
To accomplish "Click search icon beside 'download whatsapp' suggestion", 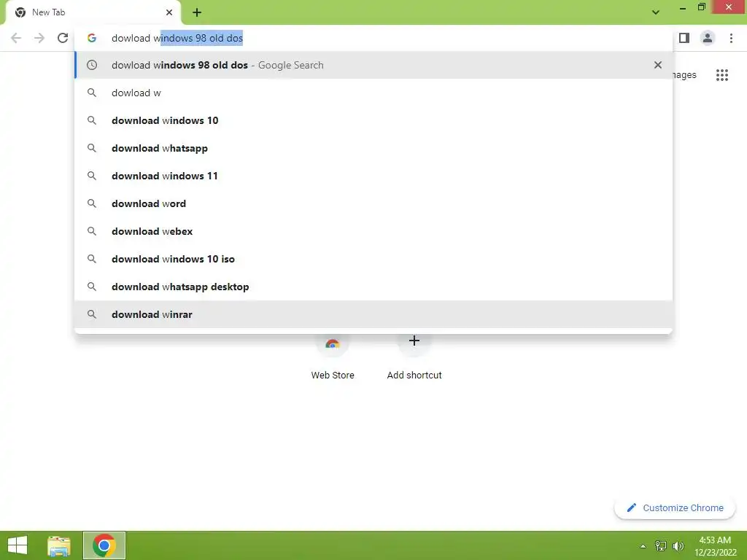I will (92, 148).
